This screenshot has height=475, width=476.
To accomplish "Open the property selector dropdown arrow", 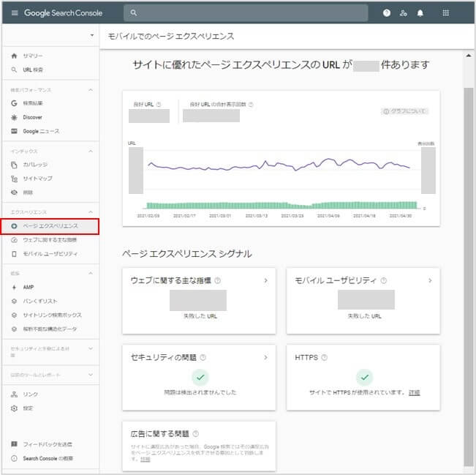I will coord(91,36).
